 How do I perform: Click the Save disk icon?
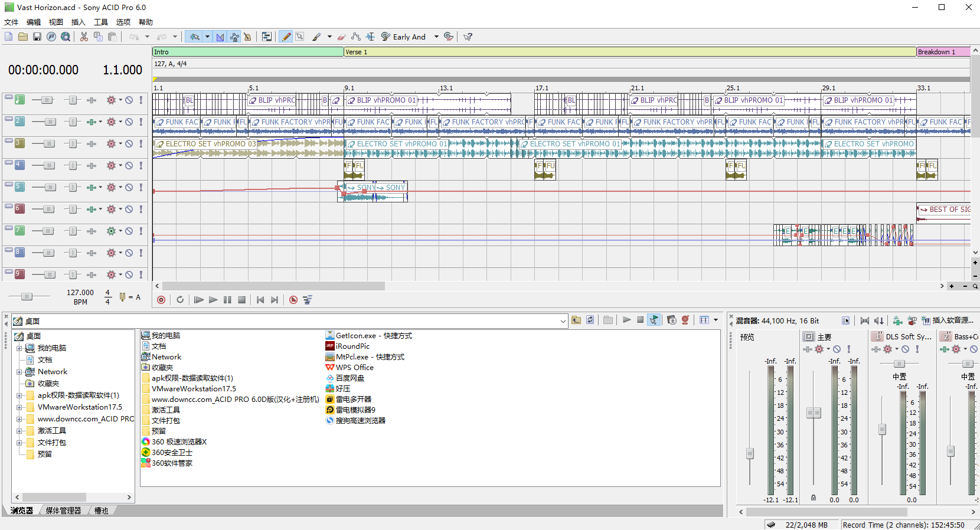point(37,37)
